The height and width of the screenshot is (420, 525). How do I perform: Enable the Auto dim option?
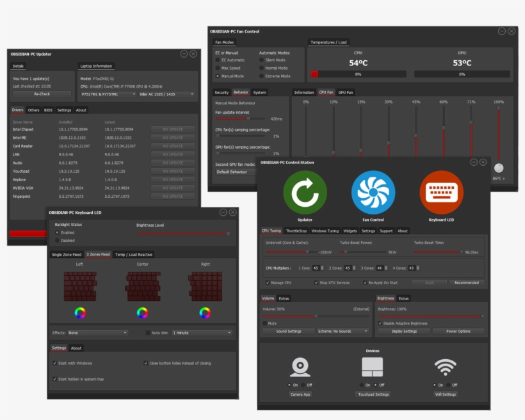pyautogui.click(x=149, y=332)
